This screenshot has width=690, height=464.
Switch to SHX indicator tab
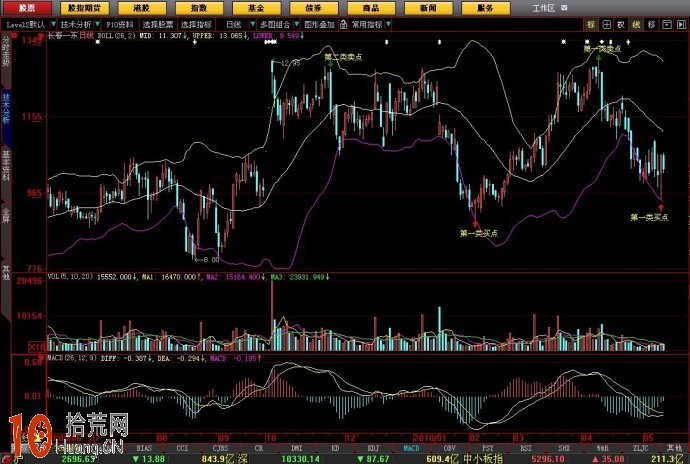coord(564,448)
